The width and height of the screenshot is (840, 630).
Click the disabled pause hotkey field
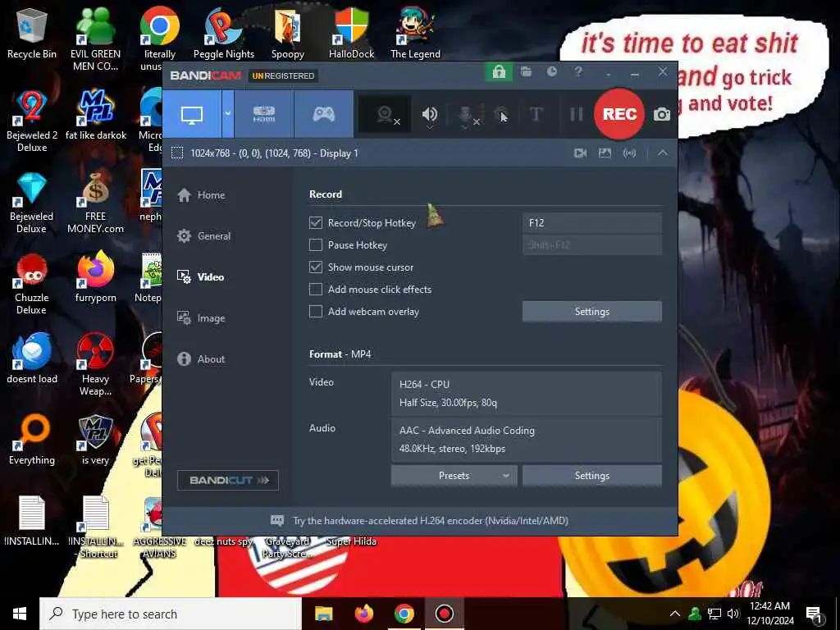[x=592, y=244]
